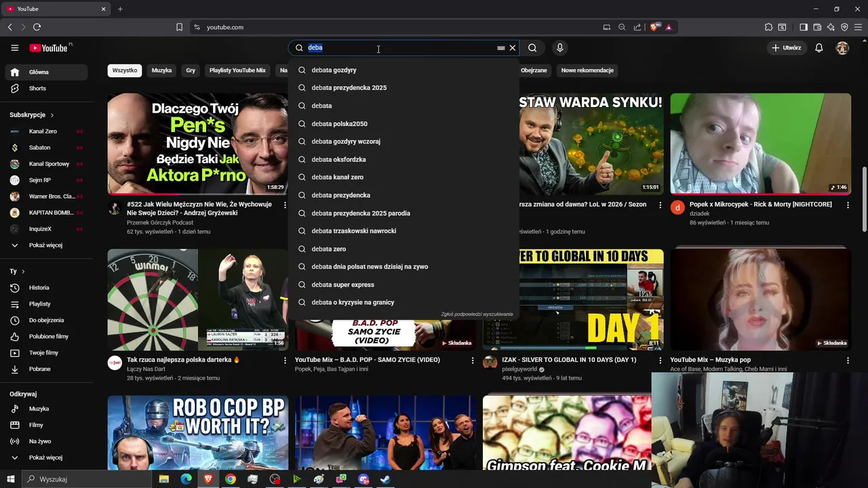The height and width of the screenshot is (488, 868).
Task: Expand the Ty section chevron
Action: click(x=22, y=271)
